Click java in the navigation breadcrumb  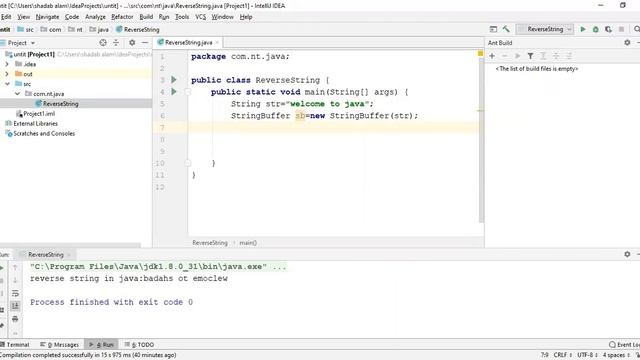click(x=99, y=29)
